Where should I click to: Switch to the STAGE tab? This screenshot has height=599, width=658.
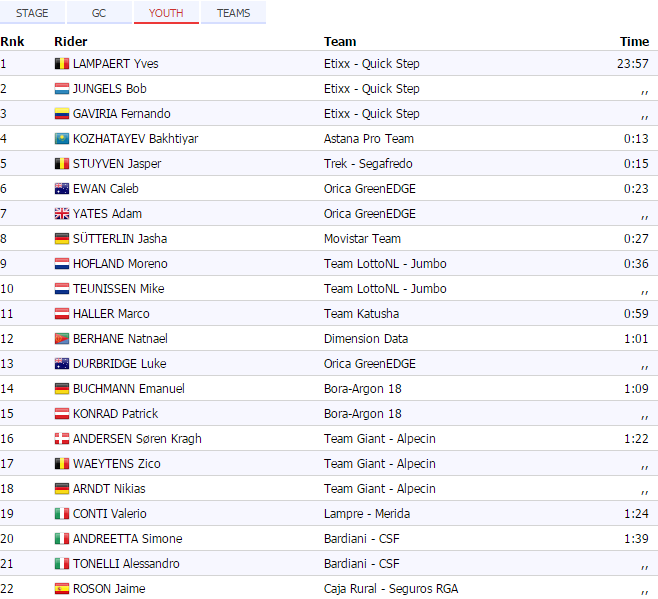coord(32,13)
